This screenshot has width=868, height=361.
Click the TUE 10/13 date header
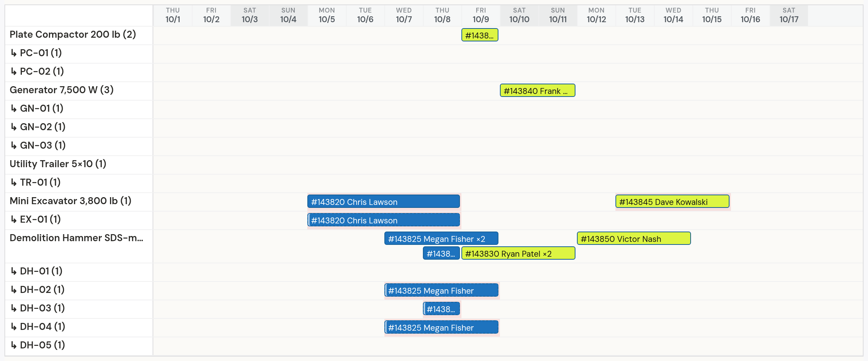(x=635, y=16)
